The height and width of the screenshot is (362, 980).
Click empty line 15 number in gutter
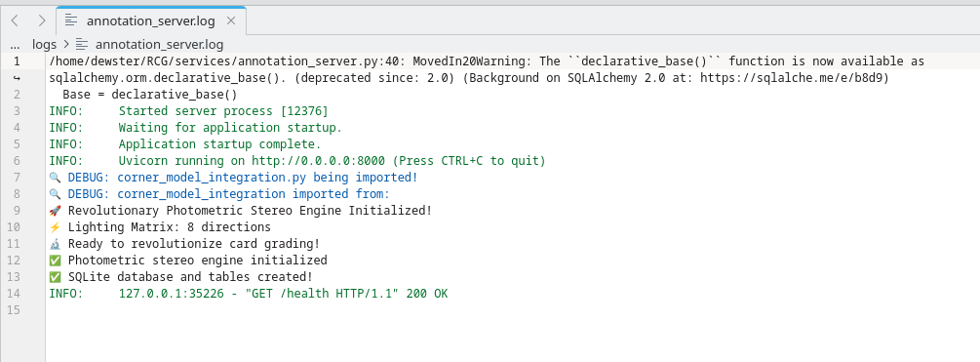[14, 310]
